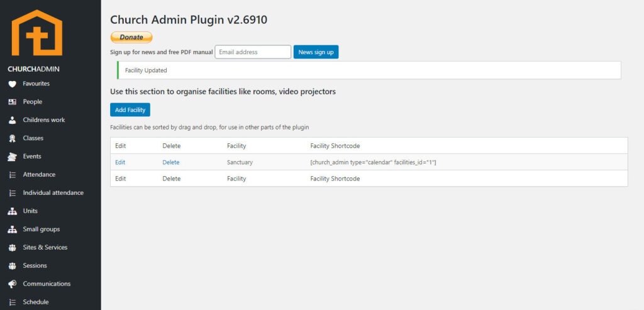Click the person icon beside Childrens work
644x310 pixels.
pyautogui.click(x=12, y=120)
